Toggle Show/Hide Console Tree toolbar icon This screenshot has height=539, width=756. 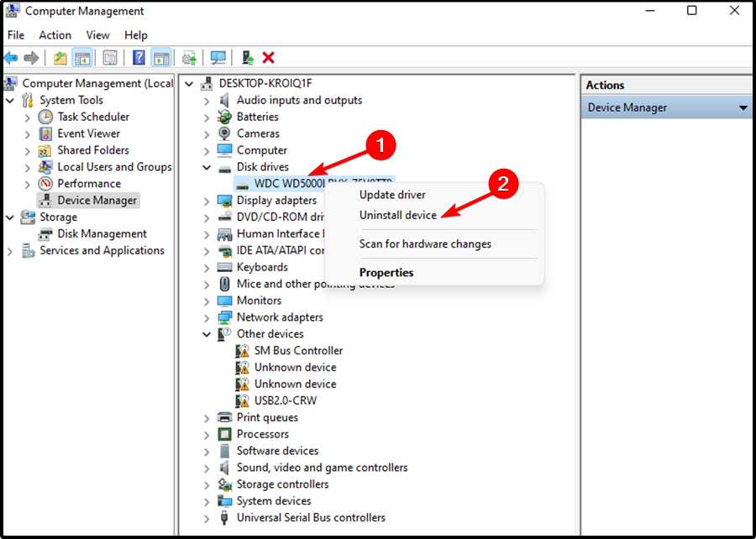pos(82,58)
